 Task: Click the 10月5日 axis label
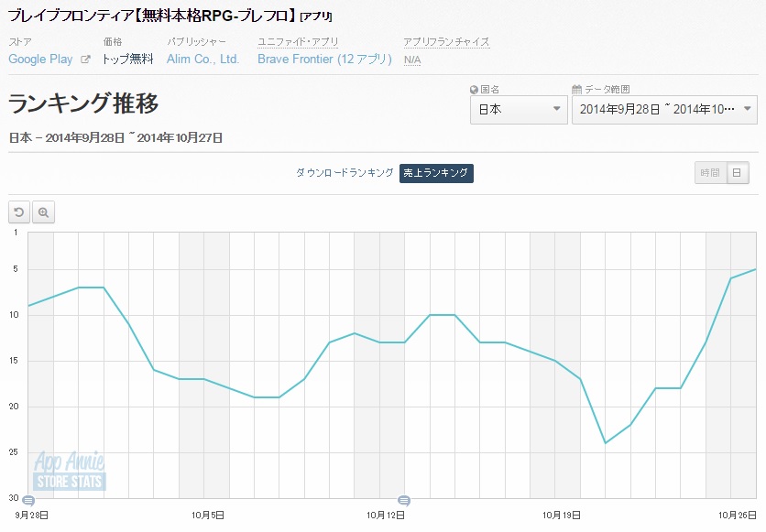208,515
